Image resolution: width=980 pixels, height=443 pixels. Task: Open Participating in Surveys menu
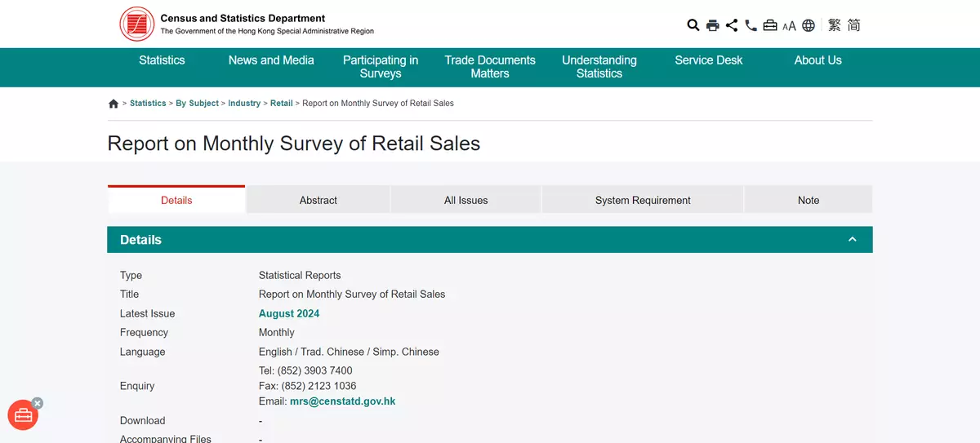tap(381, 67)
